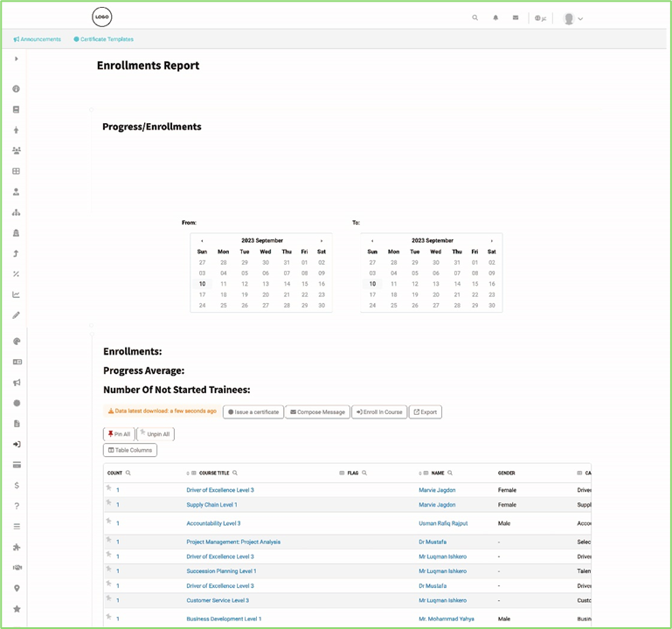
Task: Open the question mark help icon in sidebar
Action: 17,506
